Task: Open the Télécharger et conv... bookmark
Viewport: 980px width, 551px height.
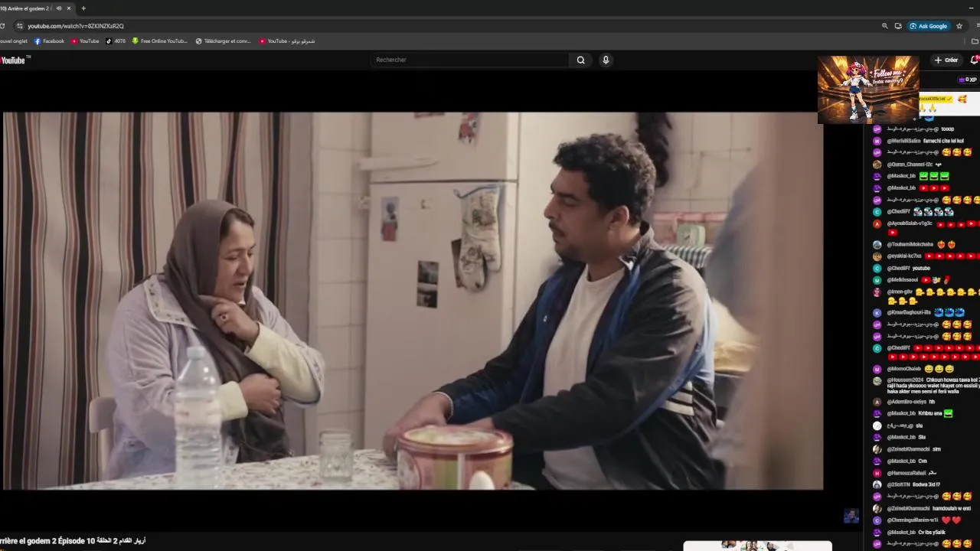Action: coord(223,41)
